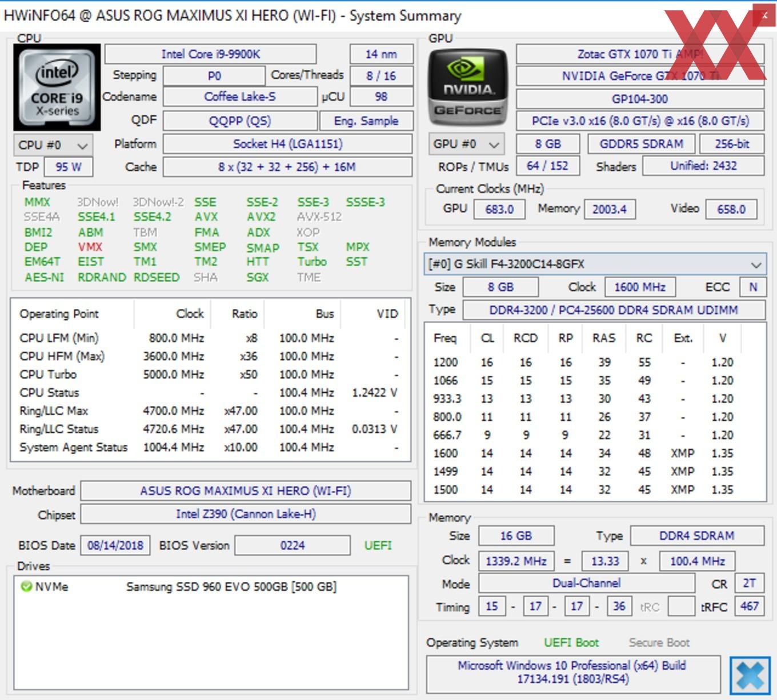Click the QQPP (QS) QDF field
This screenshot has width=777, height=700.
240,121
